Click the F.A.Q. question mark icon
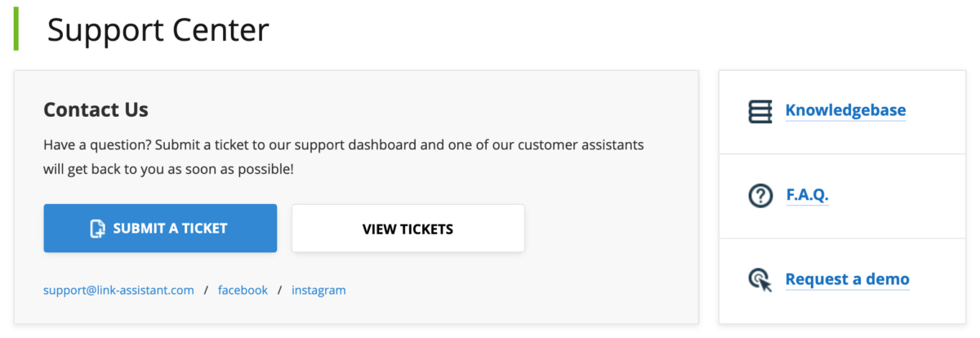This screenshot has height=338, width=980. click(x=760, y=195)
